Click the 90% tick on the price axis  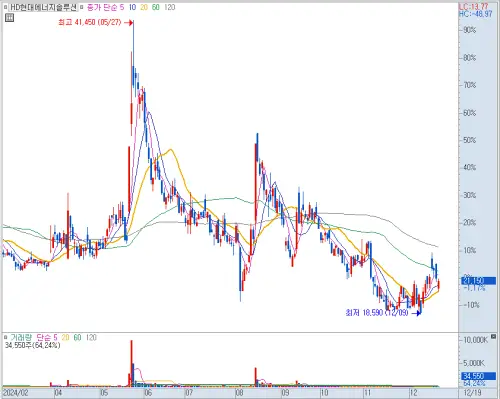coord(469,30)
